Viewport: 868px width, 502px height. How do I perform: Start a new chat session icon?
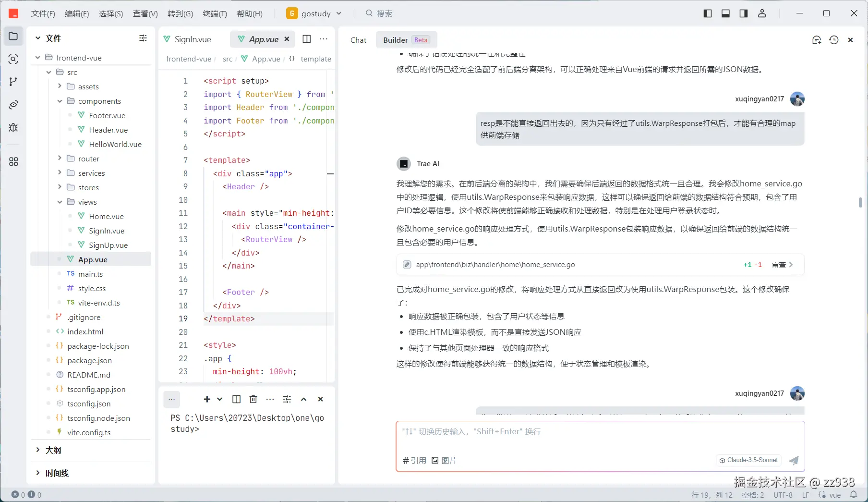[817, 40]
